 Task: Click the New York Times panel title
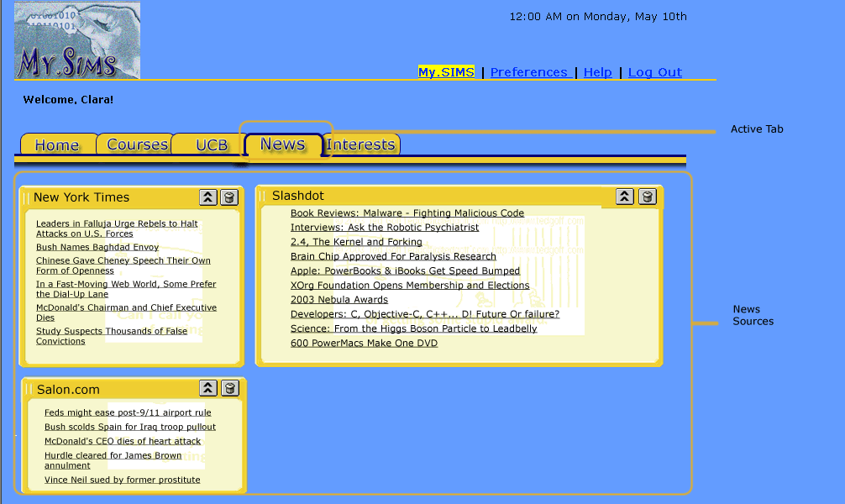pos(81,197)
